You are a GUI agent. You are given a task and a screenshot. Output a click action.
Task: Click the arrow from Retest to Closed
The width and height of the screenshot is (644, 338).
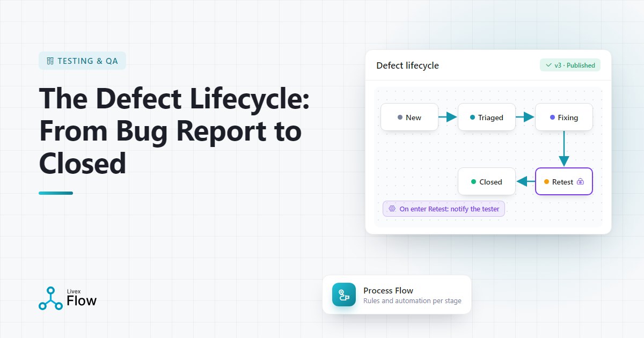[x=525, y=182]
